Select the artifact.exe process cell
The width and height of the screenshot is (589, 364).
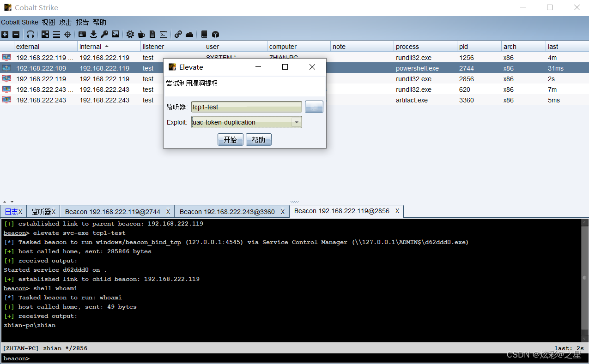pos(425,100)
